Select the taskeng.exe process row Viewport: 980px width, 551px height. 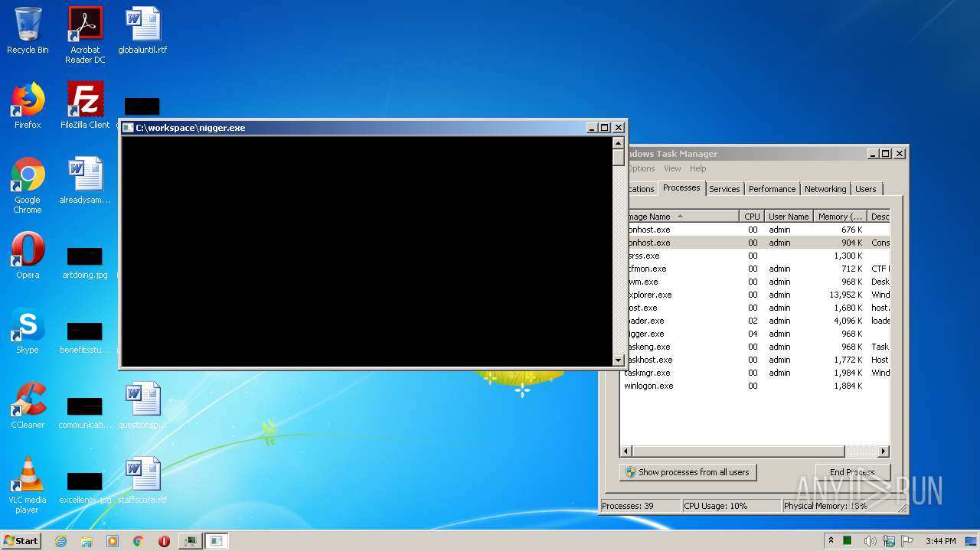(757, 347)
